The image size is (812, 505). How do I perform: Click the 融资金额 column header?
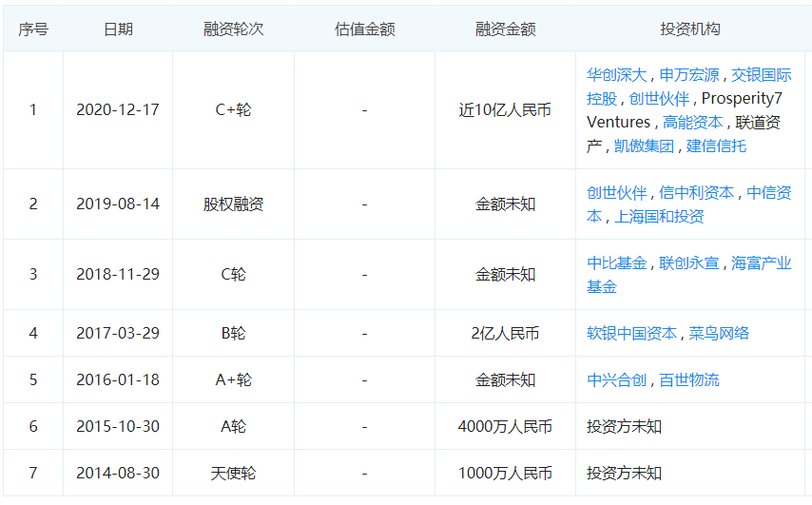click(x=506, y=29)
